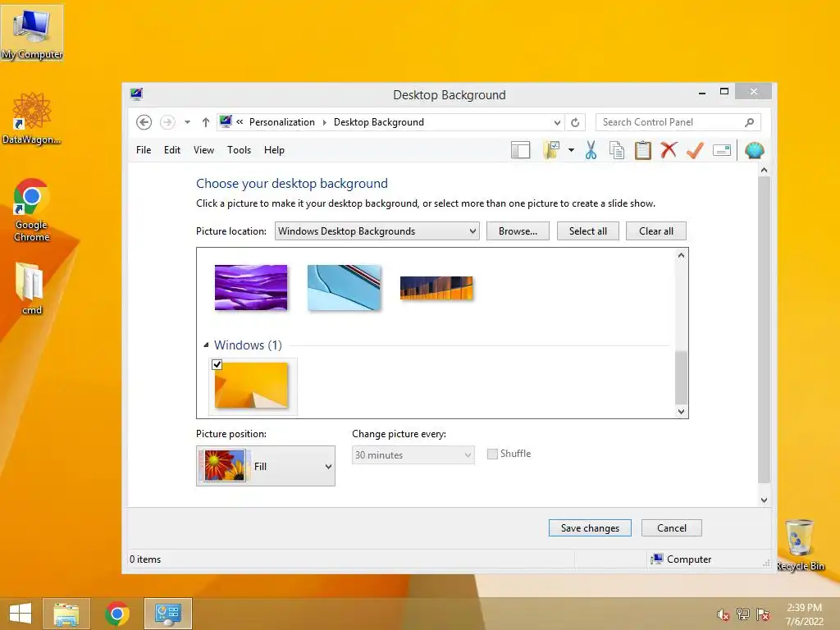Open the Tools menu
The height and width of the screenshot is (630, 840).
[x=239, y=150]
